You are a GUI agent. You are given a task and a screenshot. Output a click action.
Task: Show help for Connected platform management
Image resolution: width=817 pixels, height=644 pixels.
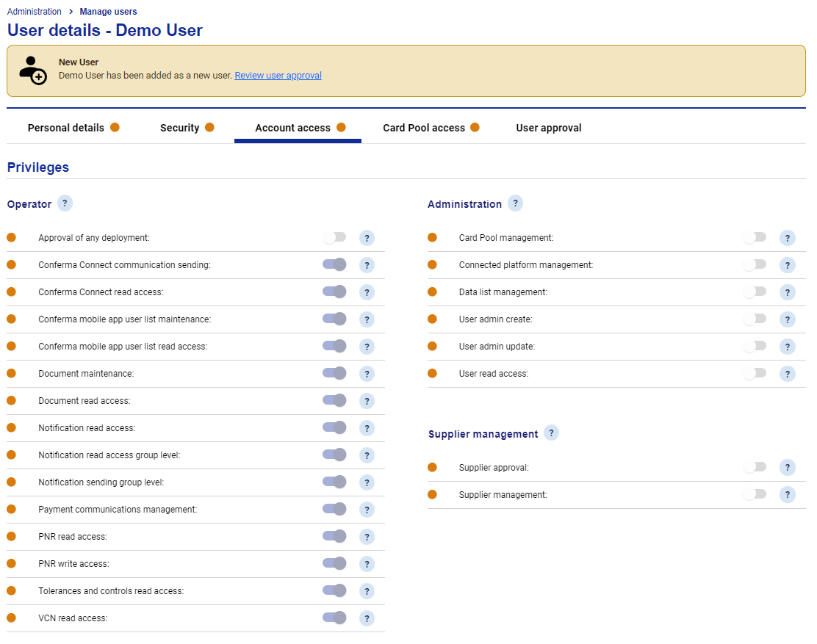[x=788, y=265]
